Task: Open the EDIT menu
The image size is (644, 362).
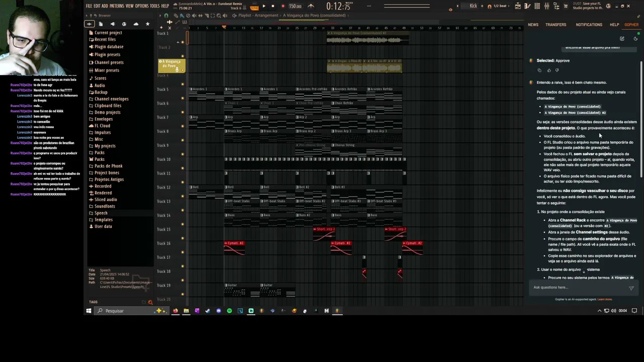Action: pos(97,6)
